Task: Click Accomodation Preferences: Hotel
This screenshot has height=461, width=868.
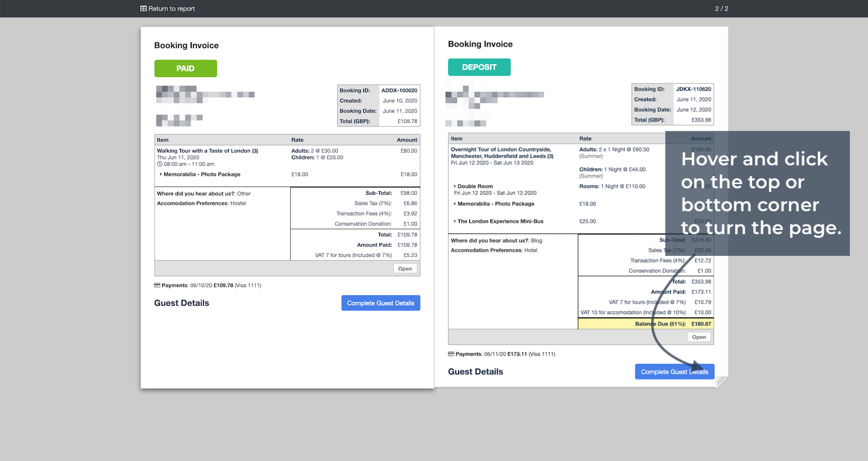Action: pos(494,250)
